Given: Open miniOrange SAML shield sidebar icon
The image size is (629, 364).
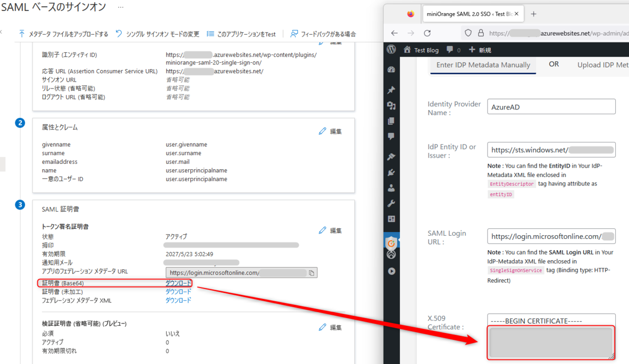Looking at the screenshot, I should point(391,242).
